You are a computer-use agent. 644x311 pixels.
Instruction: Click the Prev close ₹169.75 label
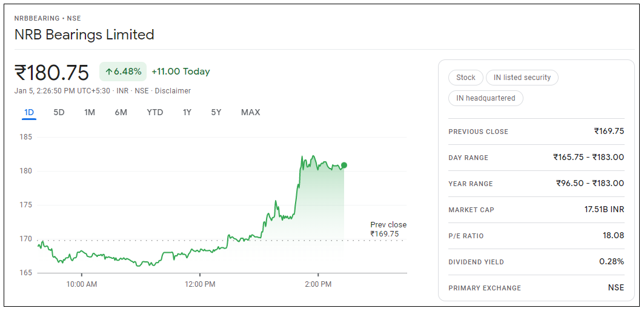pyautogui.click(x=388, y=229)
